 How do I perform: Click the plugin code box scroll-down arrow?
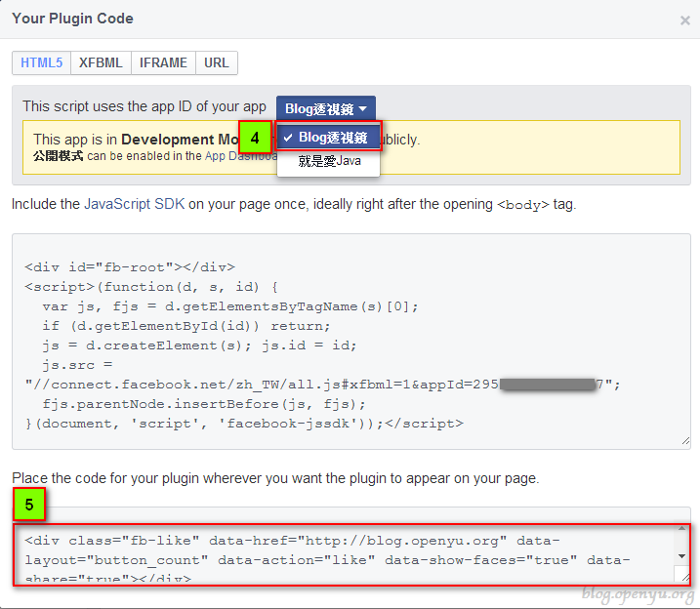pos(681,556)
